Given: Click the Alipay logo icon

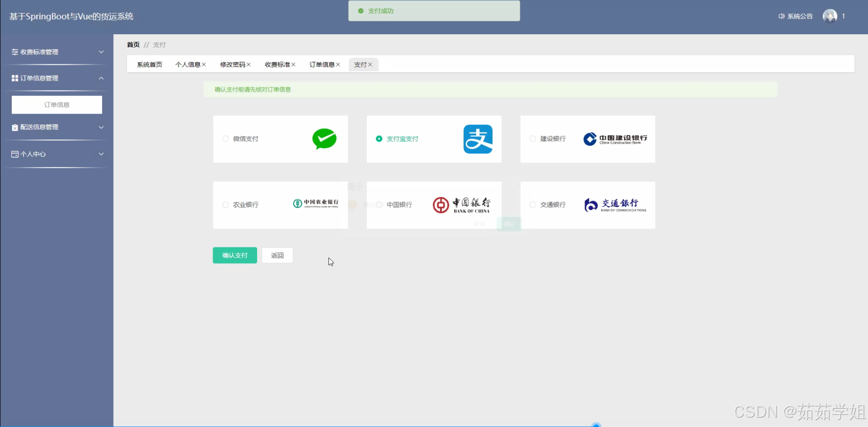Looking at the screenshot, I should tap(478, 139).
